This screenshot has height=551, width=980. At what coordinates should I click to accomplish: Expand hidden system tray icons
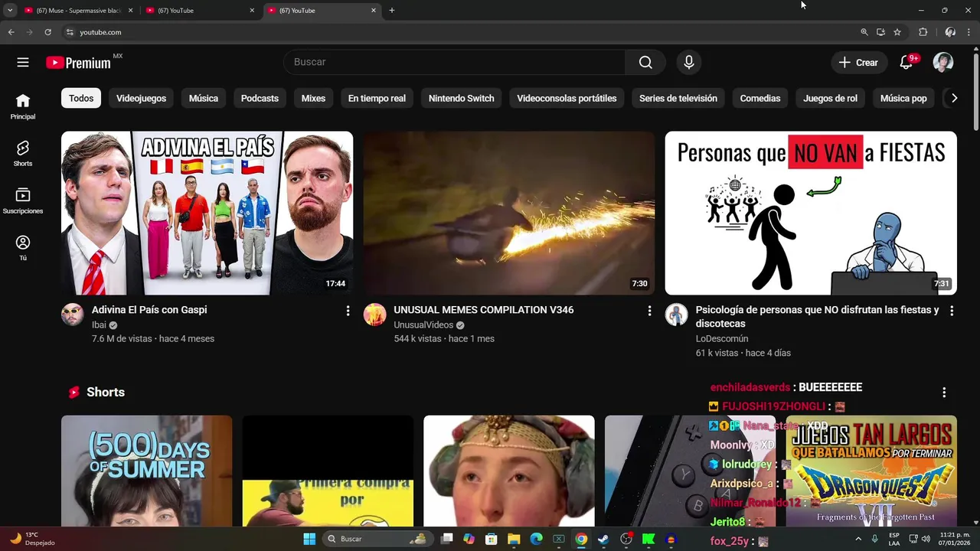(857, 539)
